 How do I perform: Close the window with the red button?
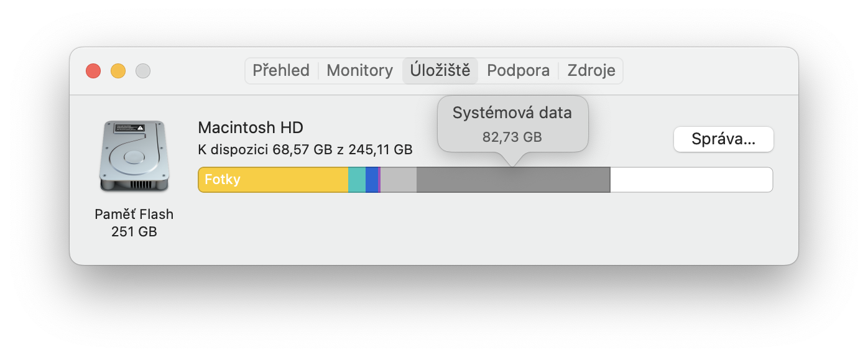click(x=93, y=71)
